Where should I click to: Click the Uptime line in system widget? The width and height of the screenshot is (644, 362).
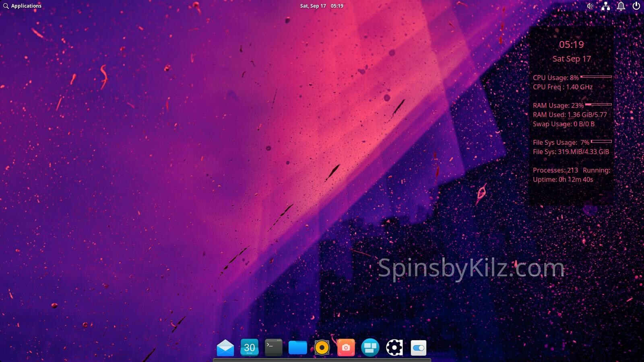click(563, 179)
